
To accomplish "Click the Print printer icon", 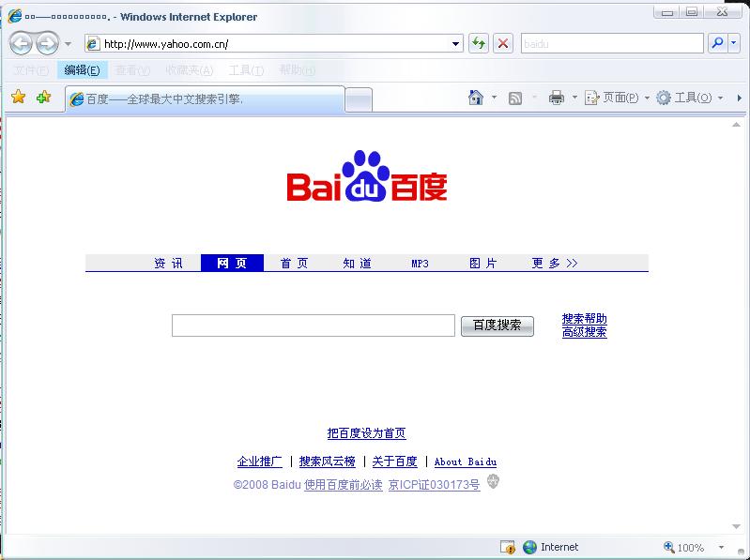I will 557,98.
